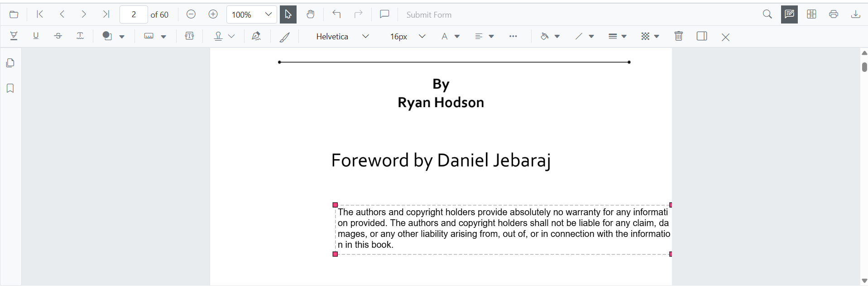Image resolution: width=868 pixels, height=288 pixels.
Task: Expand the measurement annotation dropdown arrow
Action: [163, 37]
